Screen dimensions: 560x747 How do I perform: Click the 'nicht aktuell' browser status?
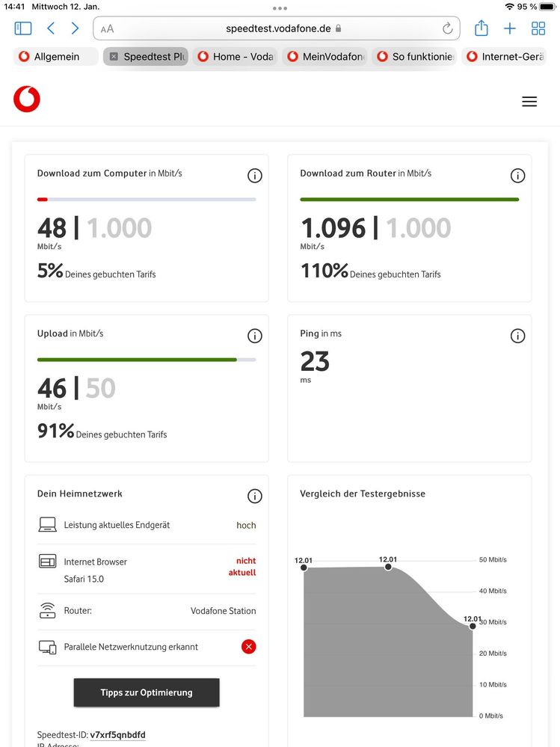pyautogui.click(x=242, y=567)
